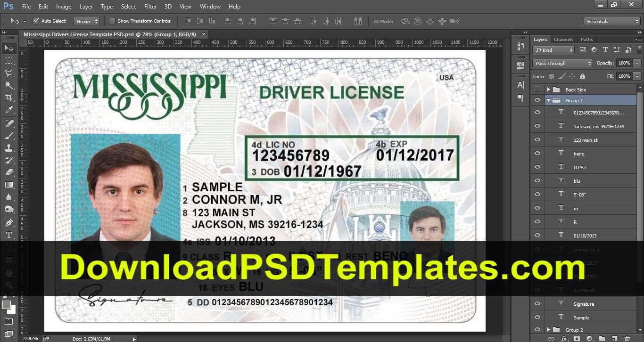
Task: Open the Paragraph panel icon
Action: (x=520, y=98)
